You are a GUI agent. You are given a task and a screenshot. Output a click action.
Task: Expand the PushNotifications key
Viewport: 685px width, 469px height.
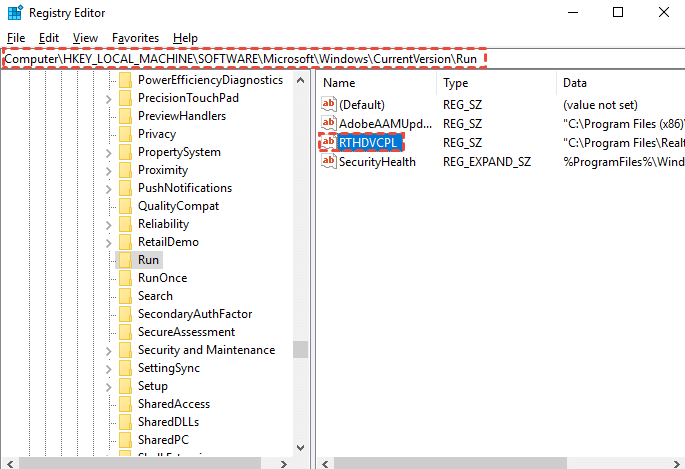[109, 189]
